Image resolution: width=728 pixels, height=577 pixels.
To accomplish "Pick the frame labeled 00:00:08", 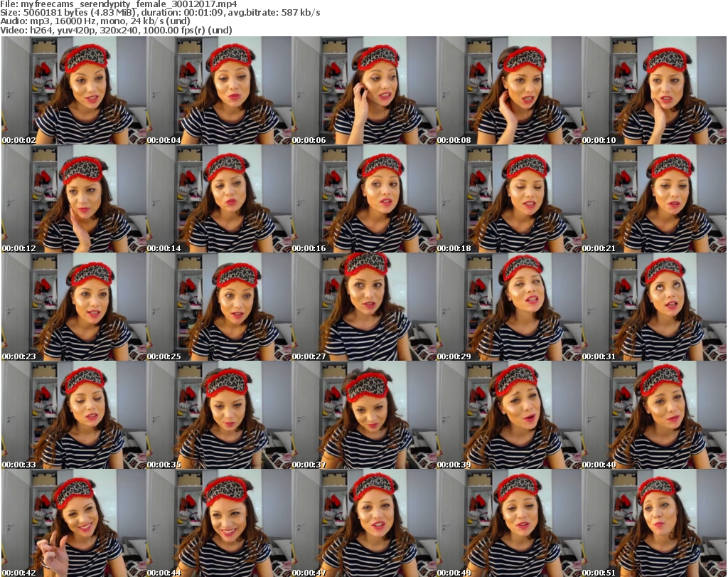I will 509,90.
